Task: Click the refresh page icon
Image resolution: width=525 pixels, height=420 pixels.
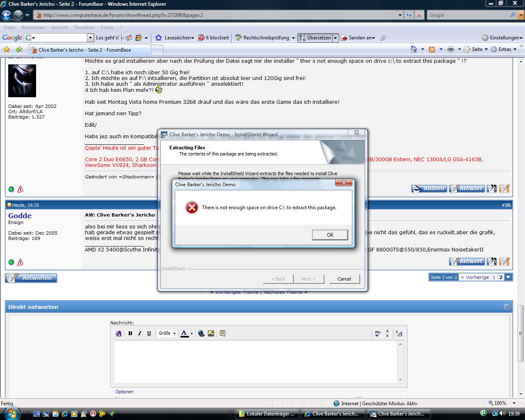Action: (x=409, y=15)
